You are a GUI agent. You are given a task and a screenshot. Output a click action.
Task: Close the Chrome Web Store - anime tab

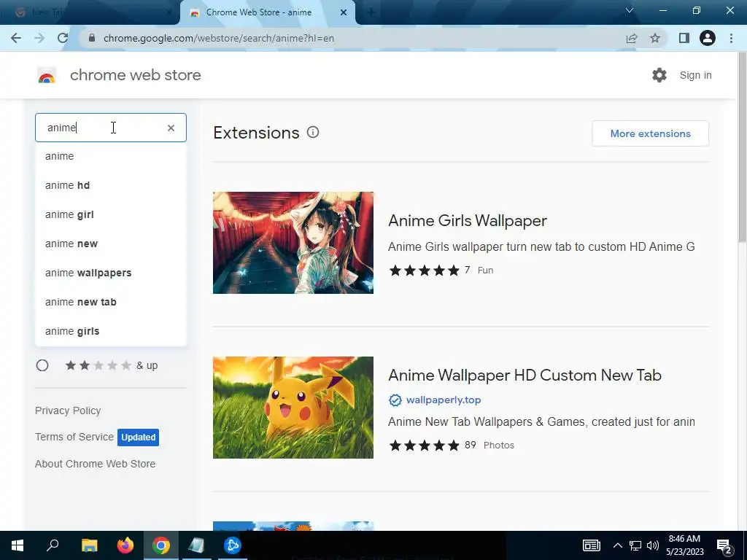click(344, 12)
